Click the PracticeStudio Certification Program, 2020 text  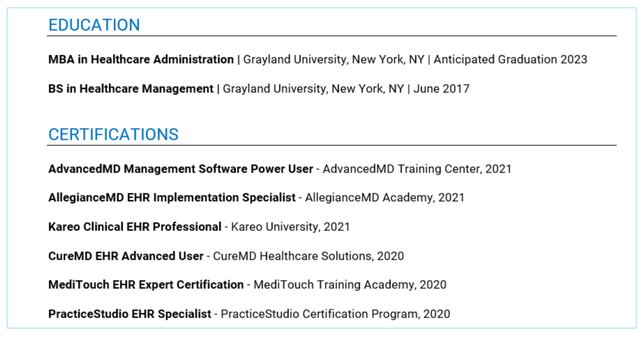[x=335, y=314]
